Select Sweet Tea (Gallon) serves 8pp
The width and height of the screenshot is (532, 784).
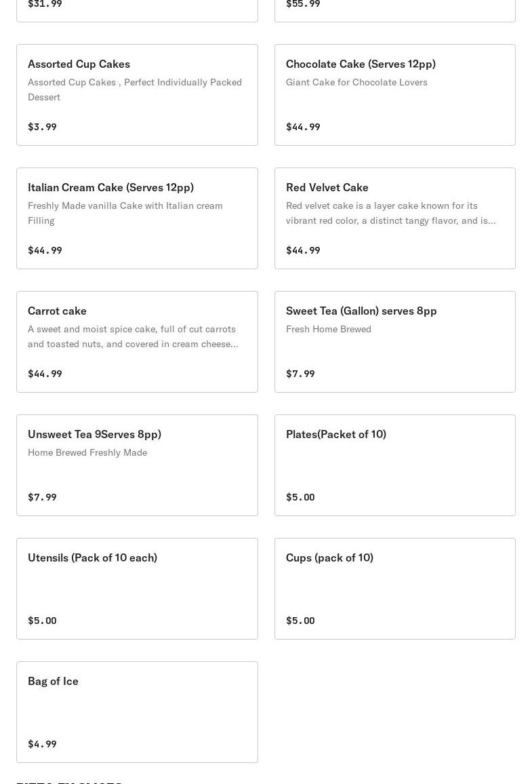tap(394, 342)
